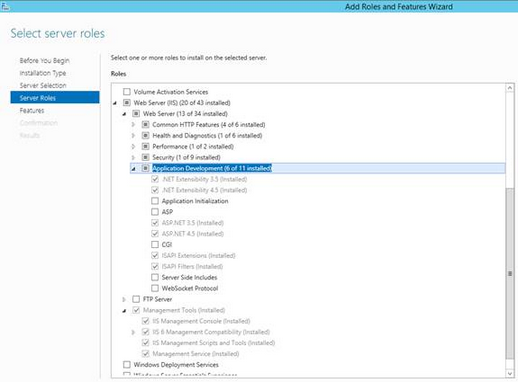Click the Results step in the sidebar
The width and height of the screenshot is (518, 382).
(x=29, y=135)
